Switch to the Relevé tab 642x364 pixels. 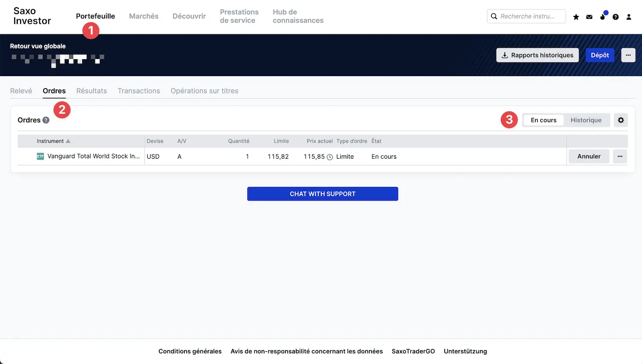point(21,91)
